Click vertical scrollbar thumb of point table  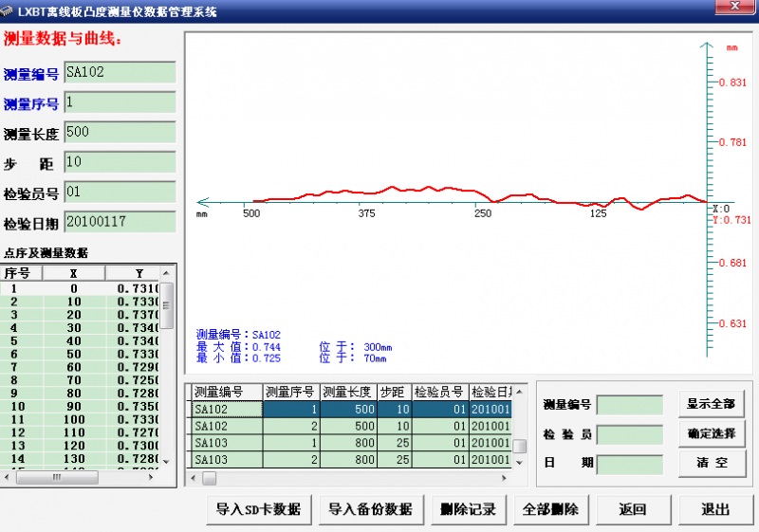pyautogui.click(x=167, y=305)
